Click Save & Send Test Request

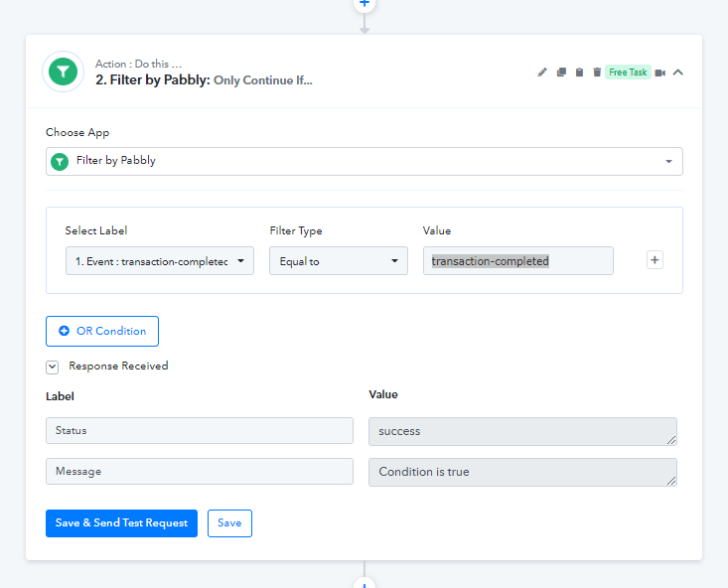point(121,523)
